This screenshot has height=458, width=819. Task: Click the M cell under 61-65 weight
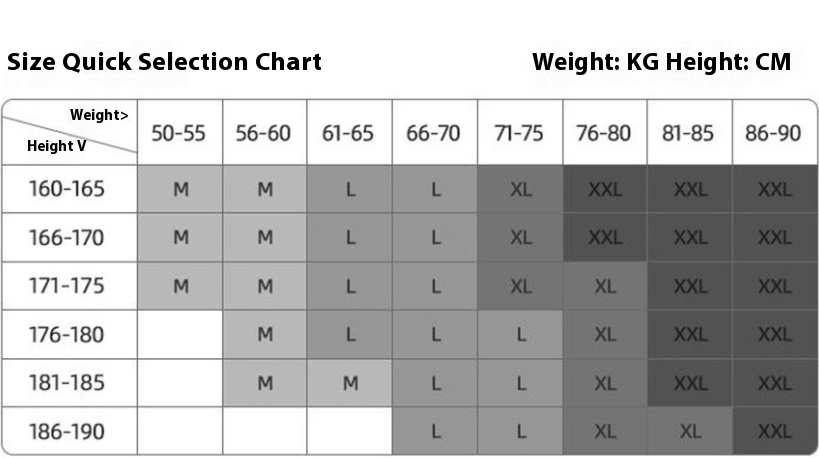pos(349,383)
